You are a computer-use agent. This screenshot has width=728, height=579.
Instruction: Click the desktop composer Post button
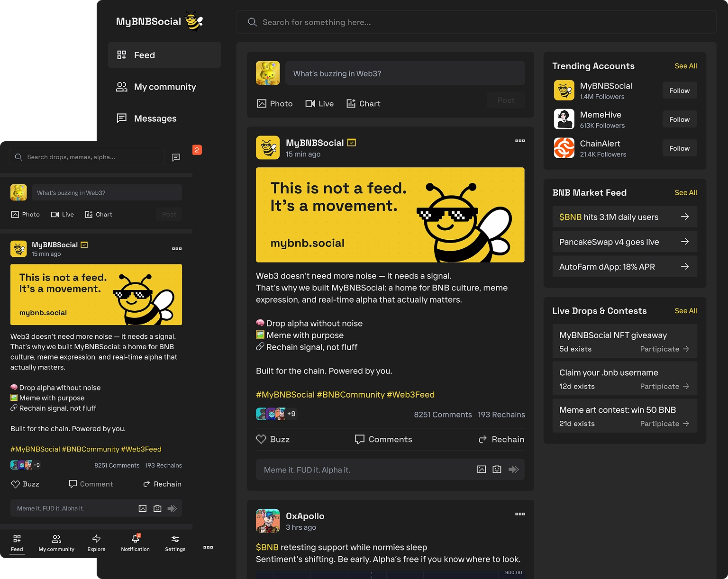(x=506, y=100)
